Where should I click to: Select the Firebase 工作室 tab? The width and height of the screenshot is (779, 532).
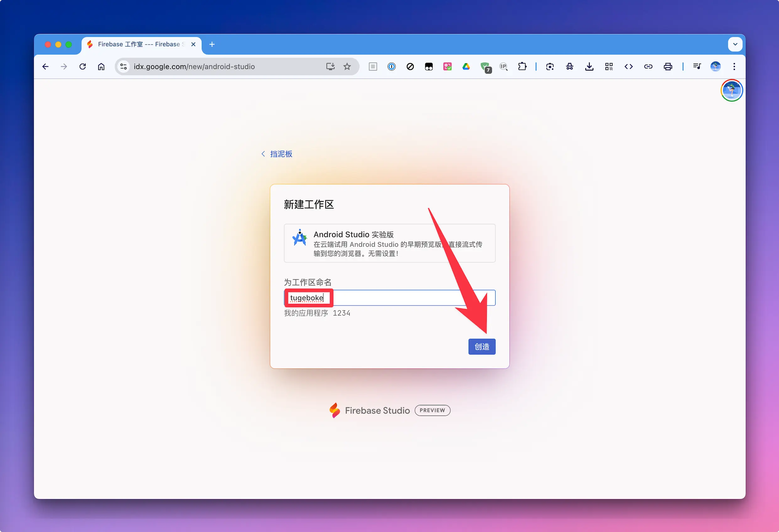141,45
